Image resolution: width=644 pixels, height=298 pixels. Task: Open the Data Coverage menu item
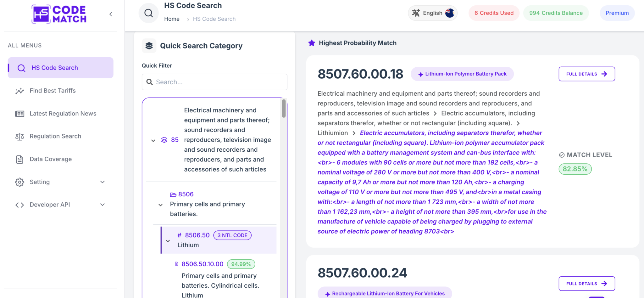[61, 159]
